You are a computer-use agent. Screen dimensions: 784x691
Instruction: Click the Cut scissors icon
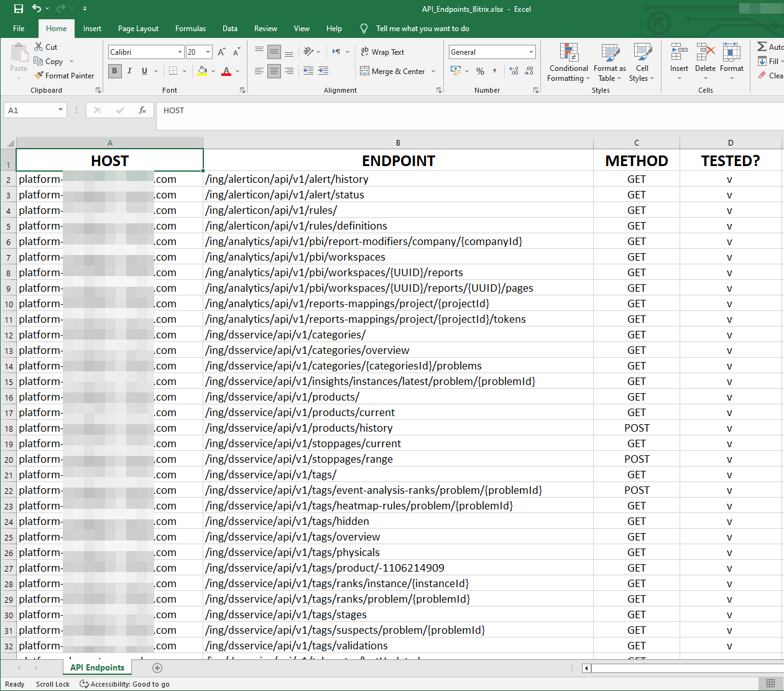[x=39, y=47]
